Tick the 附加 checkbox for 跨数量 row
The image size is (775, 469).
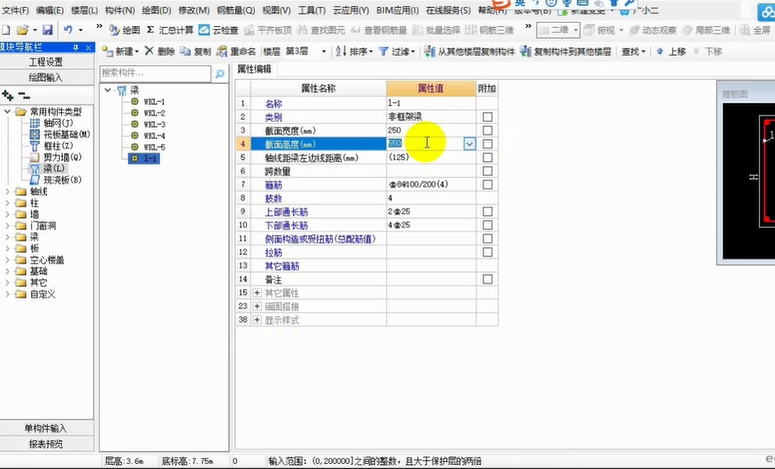tap(487, 171)
